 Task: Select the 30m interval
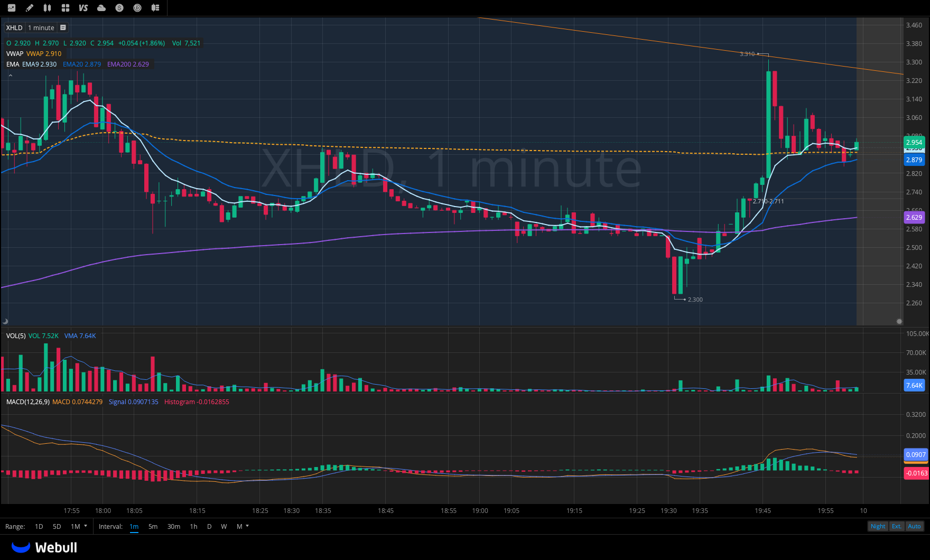(x=173, y=526)
